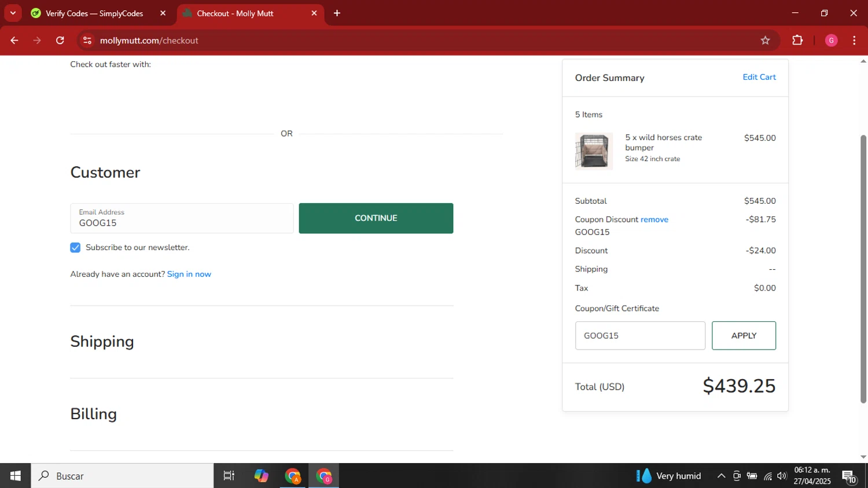This screenshot has height=488, width=868.
Task: Open the second Chrome taskbar icon
Action: [324, 476]
